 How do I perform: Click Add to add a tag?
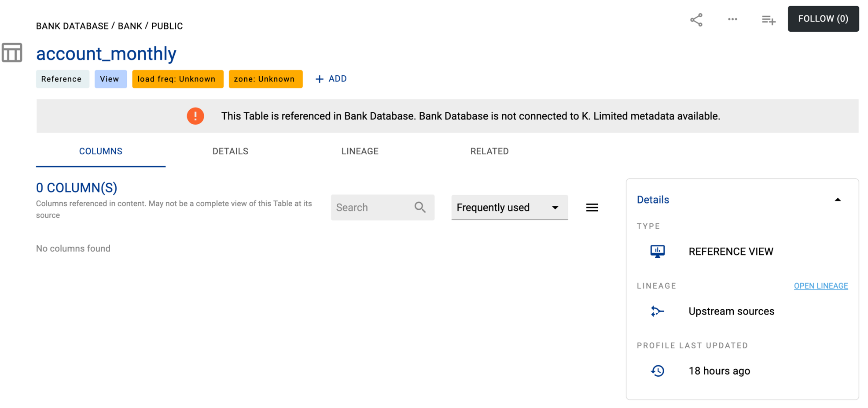point(331,79)
